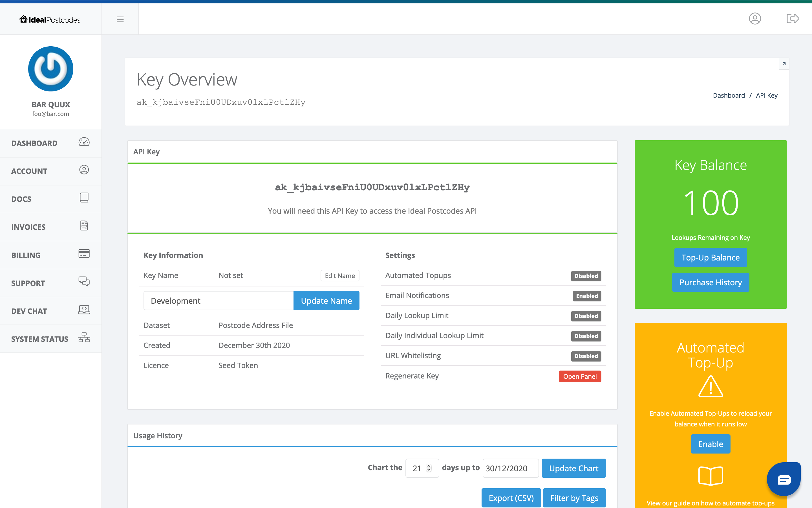Open the Regenerate Key panel

580,376
